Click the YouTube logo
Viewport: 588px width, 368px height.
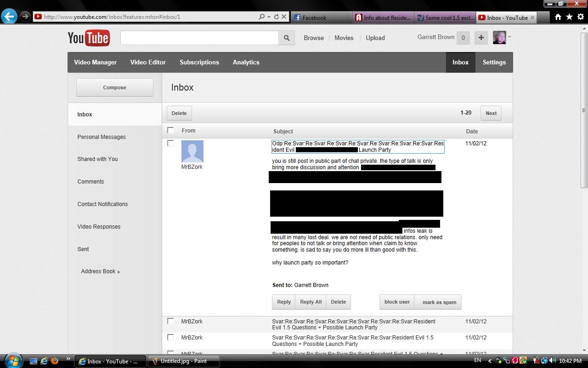[x=89, y=38]
